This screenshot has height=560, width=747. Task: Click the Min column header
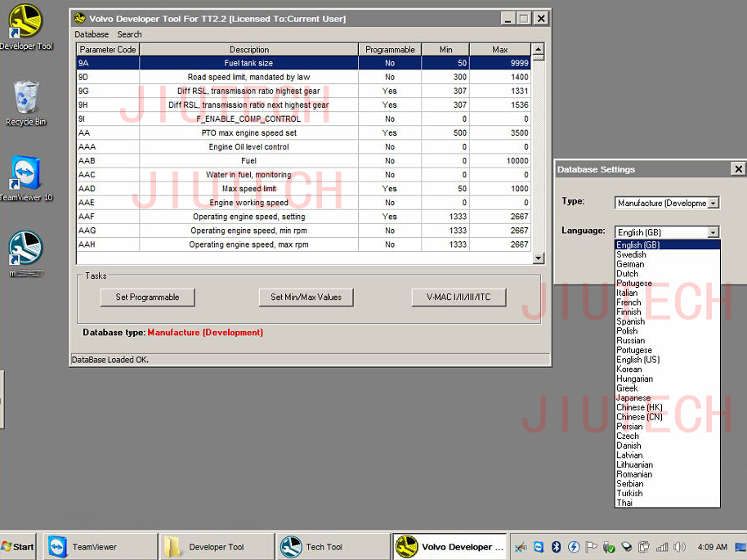point(445,50)
